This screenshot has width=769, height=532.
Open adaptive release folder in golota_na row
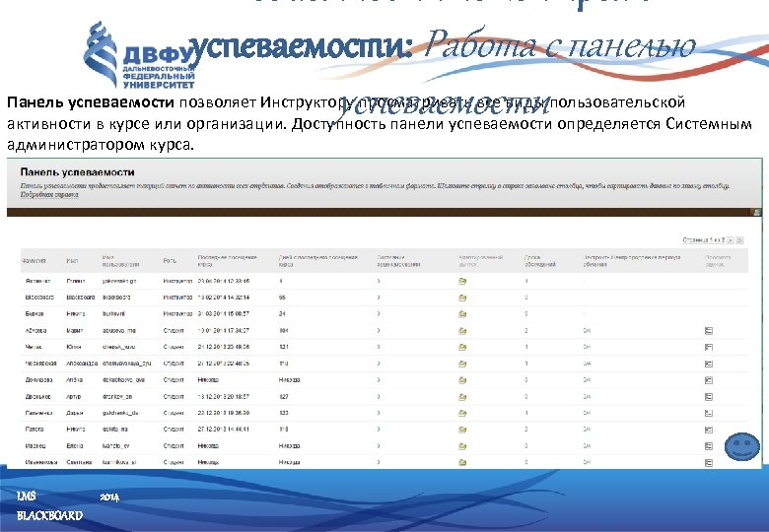[462, 430]
